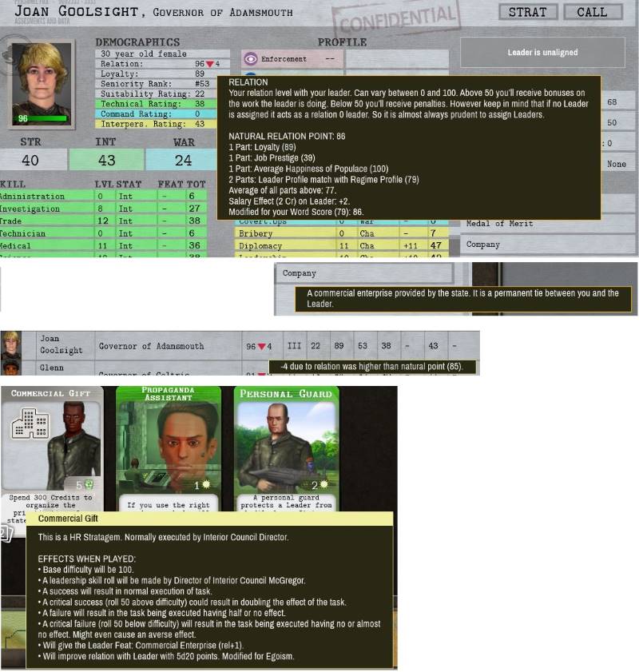This screenshot has width=639, height=672.
Task: Click the CALL button
Action: 593,12
